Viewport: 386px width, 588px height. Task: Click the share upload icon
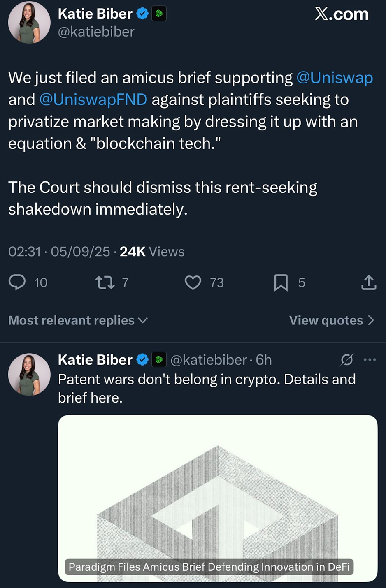[x=369, y=282]
